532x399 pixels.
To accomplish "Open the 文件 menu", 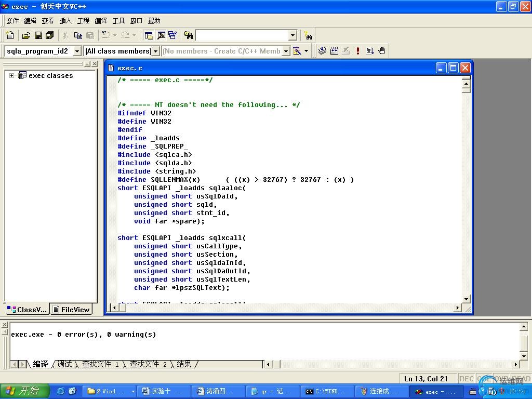I will click(x=12, y=21).
